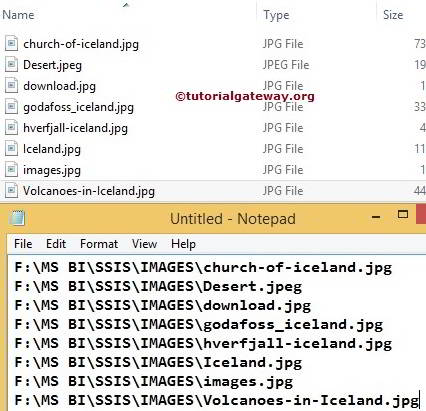The width and height of the screenshot is (426, 411).
Task: Click the JPG File type of hverfjall-iceland.jpg
Action: click(x=283, y=128)
